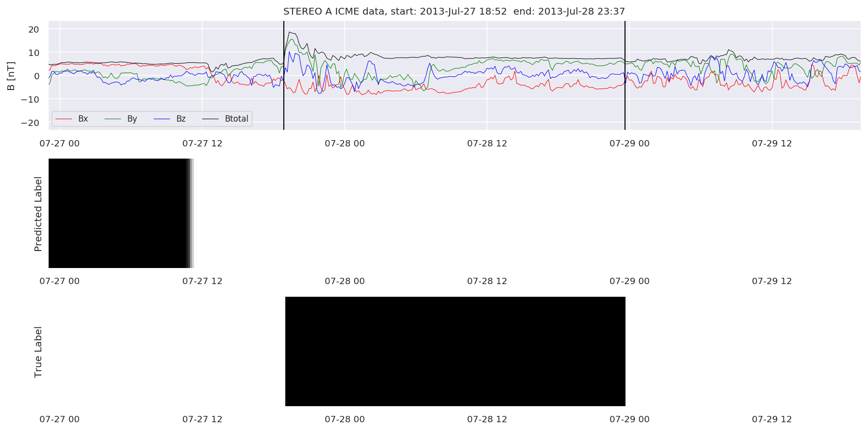Select the blue Bz line sample in legend

(x=162, y=119)
